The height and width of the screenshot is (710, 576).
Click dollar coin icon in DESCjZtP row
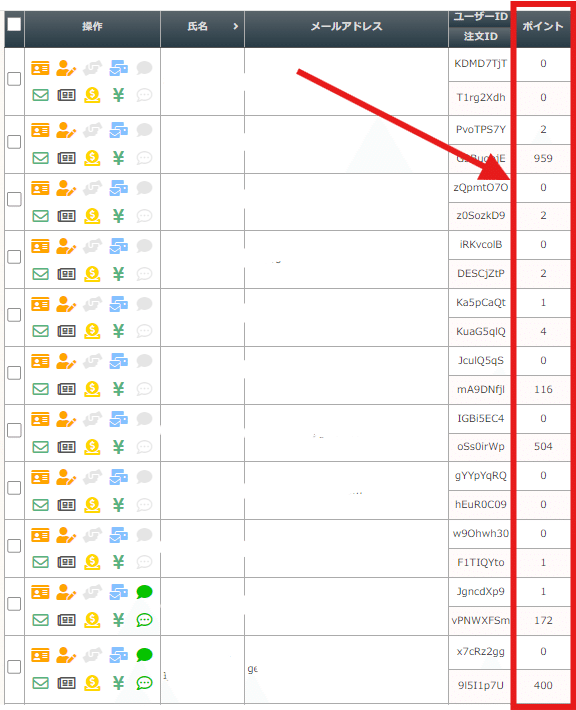(92, 273)
